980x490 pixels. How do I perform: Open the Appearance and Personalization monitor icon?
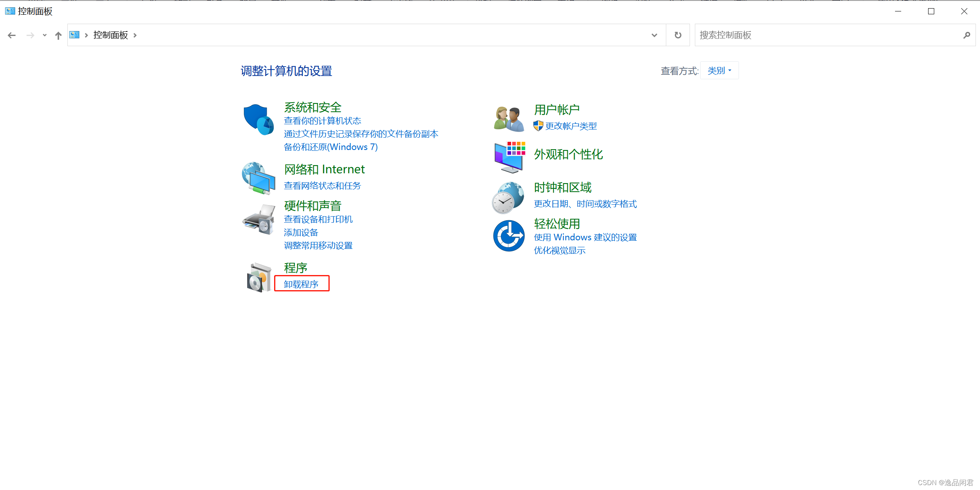509,157
